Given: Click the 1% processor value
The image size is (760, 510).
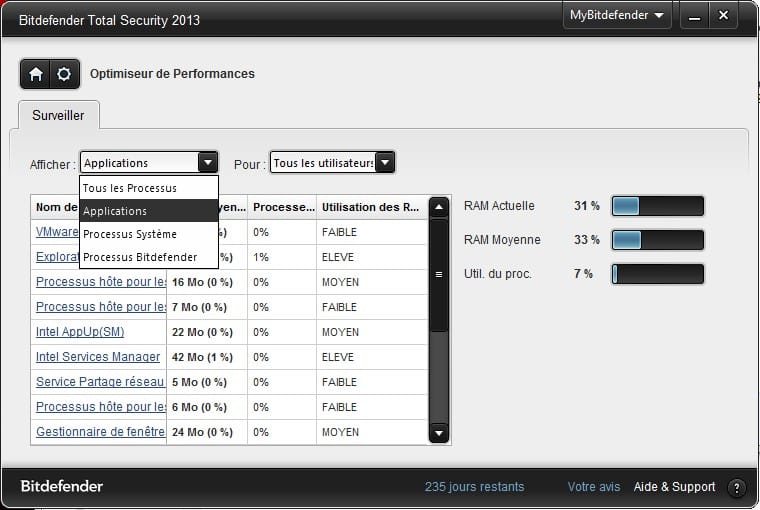Looking at the screenshot, I should [x=261, y=257].
